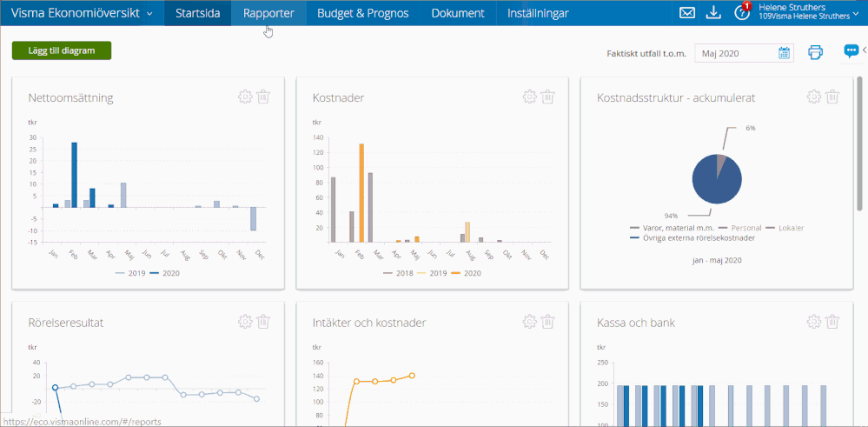The height and width of the screenshot is (427, 868).
Task: Delete the Nettoomsättning chart via trash icon
Action: click(x=263, y=97)
